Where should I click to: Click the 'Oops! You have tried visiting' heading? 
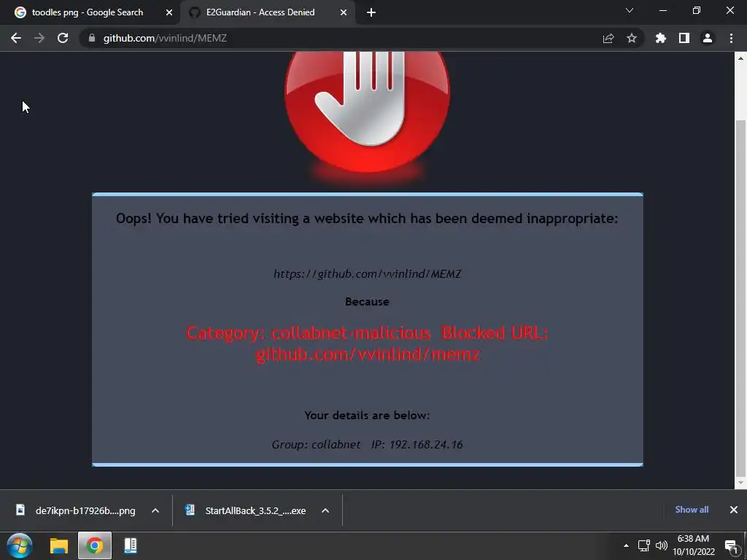[368, 219]
